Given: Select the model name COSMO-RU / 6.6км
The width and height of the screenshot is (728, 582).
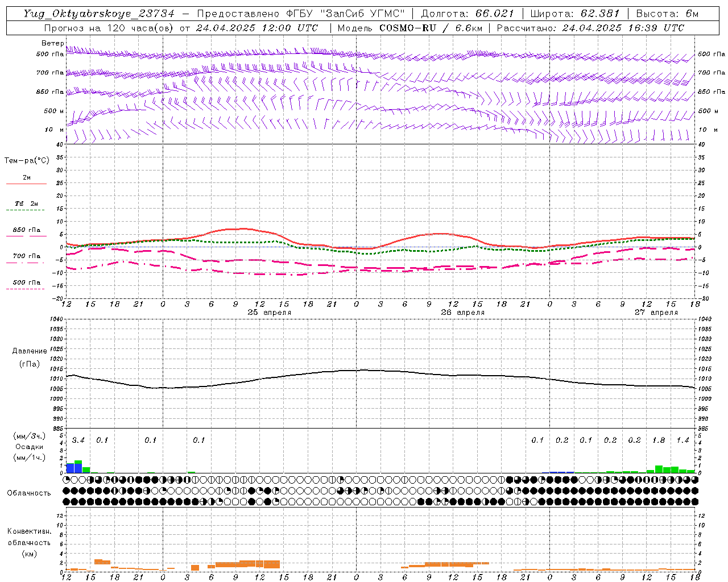Looking at the screenshot, I should pos(431,28).
